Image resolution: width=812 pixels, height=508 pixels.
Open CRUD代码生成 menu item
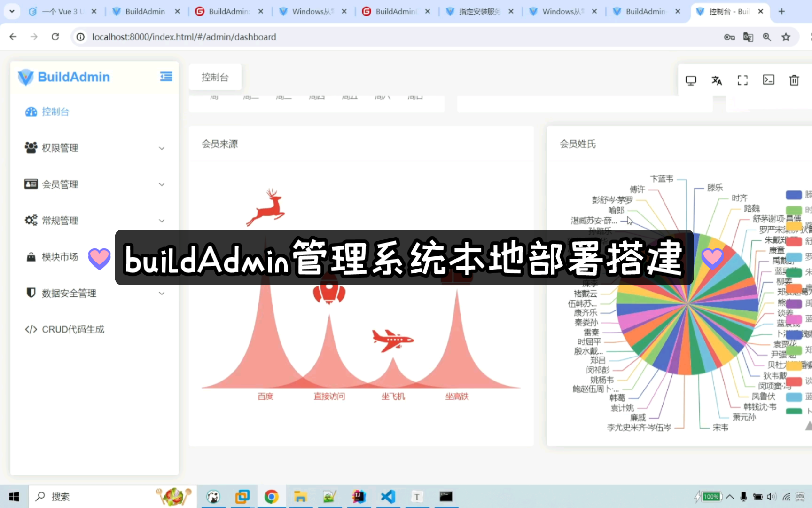click(x=94, y=329)
